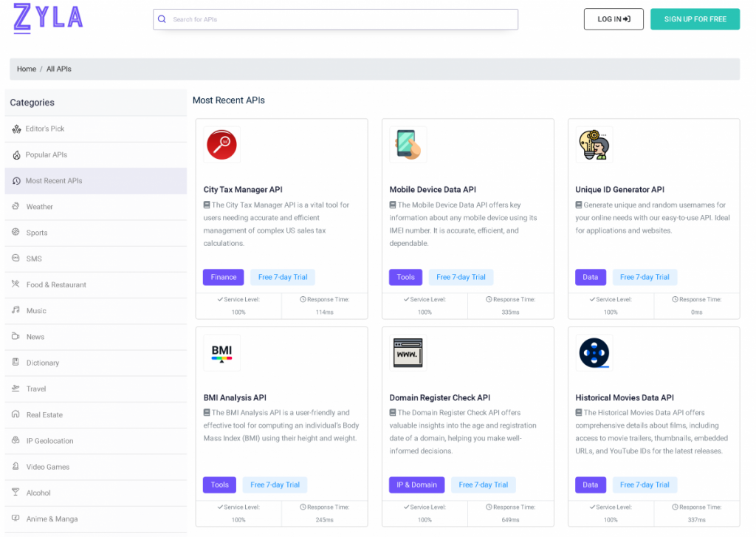The height and width of the screenshot is (537, 756).
Task: Click the Anime & Manga icon
Action: tap(16, 519)
